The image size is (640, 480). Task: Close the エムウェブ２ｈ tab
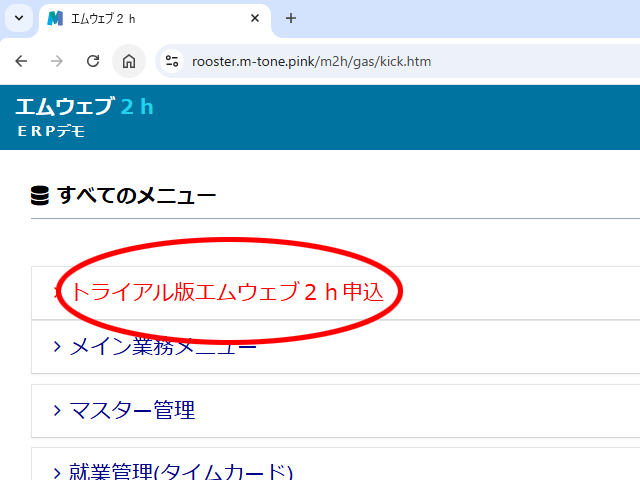pos(255,18)
